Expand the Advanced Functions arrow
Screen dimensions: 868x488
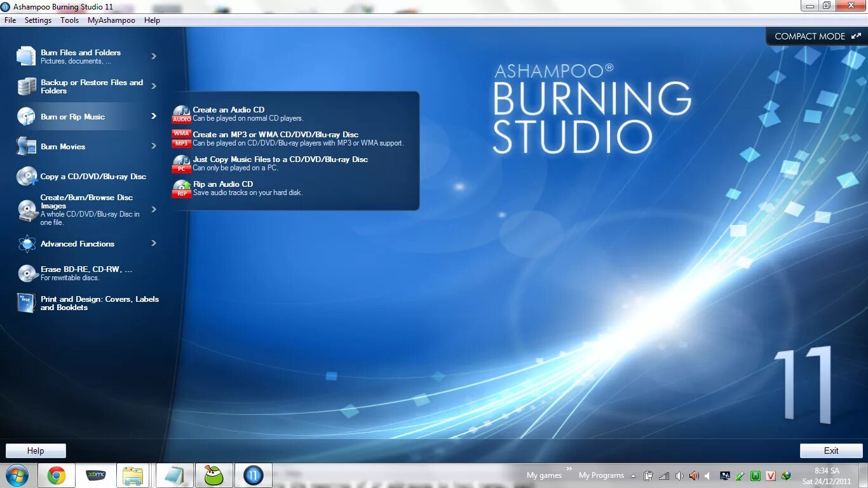(x=154, y=243)
